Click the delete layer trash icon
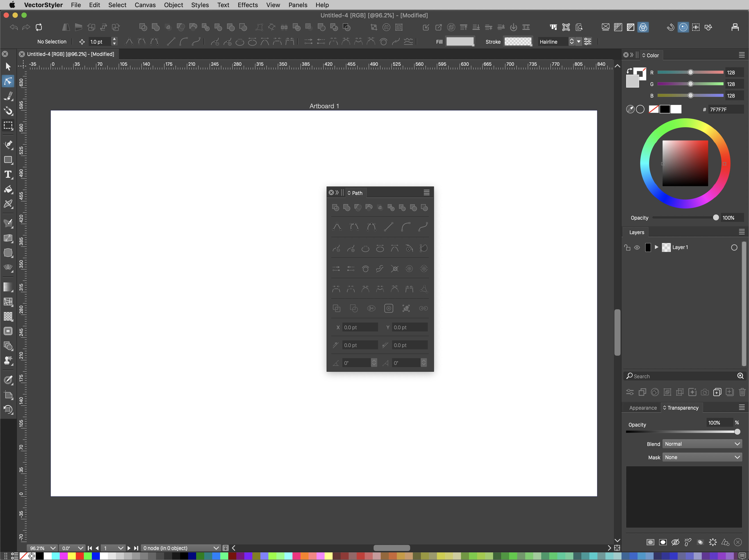The image size is (749, 560). coord(742,392)
